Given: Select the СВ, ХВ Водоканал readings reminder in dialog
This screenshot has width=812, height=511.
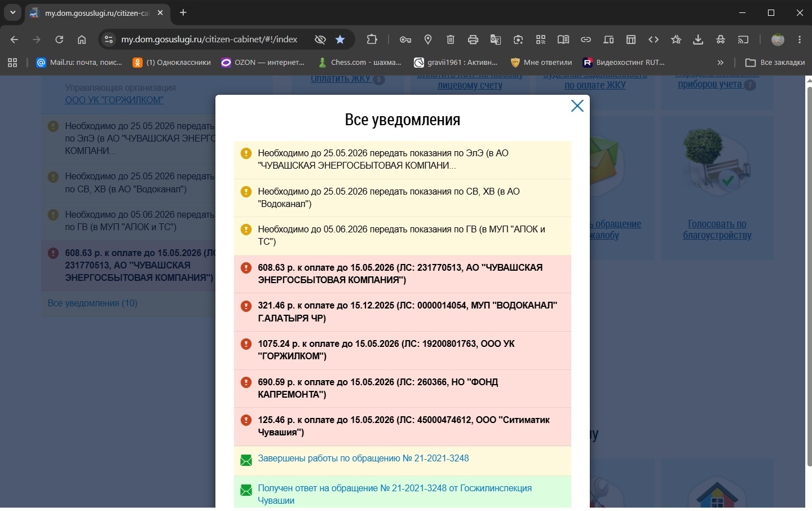Looking at the screenshot, I should pyautogui.click(x=403, y=198).
